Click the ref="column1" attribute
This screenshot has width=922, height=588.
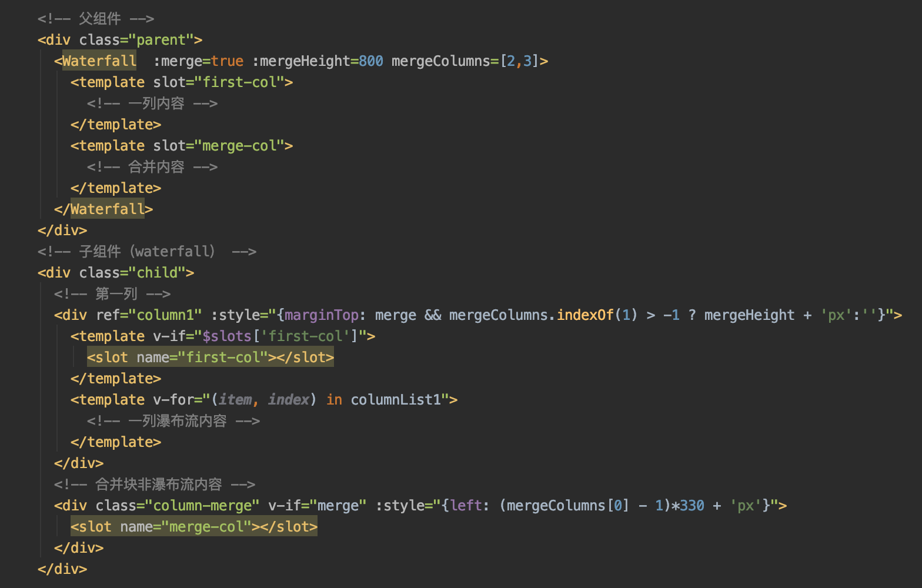click(x=149, y=315)
